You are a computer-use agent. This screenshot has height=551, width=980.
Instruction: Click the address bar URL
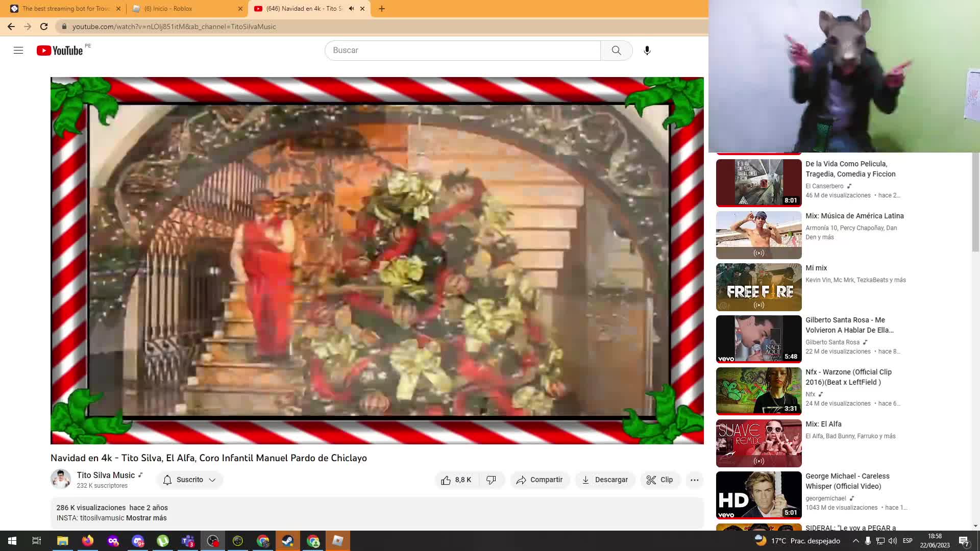pyautogui.click(x=174, y=27)
